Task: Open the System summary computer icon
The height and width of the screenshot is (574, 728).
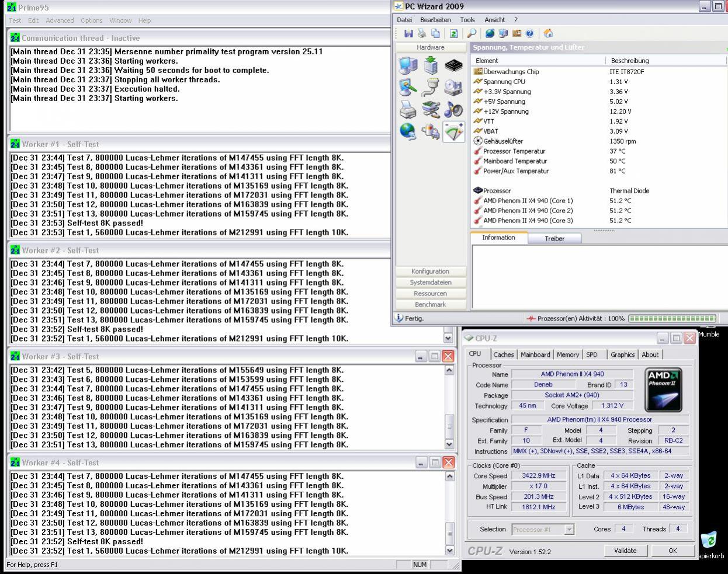Action: click(408, 65)
